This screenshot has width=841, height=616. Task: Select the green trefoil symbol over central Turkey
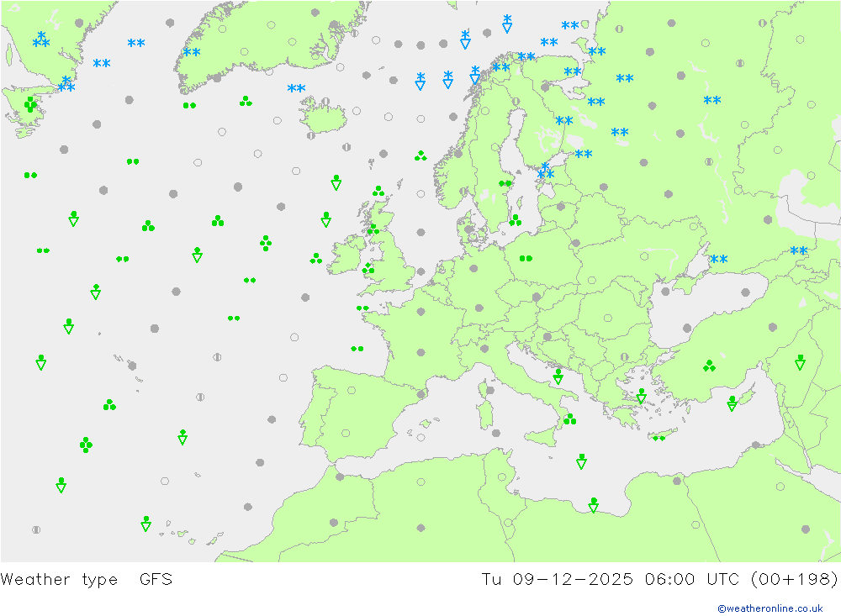click(x=709, y=366)
